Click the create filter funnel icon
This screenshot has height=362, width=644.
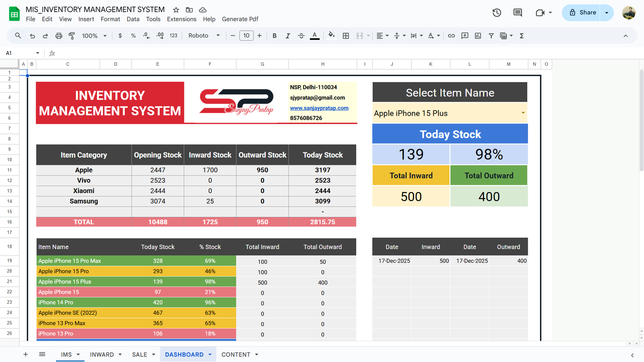(491, 36)
